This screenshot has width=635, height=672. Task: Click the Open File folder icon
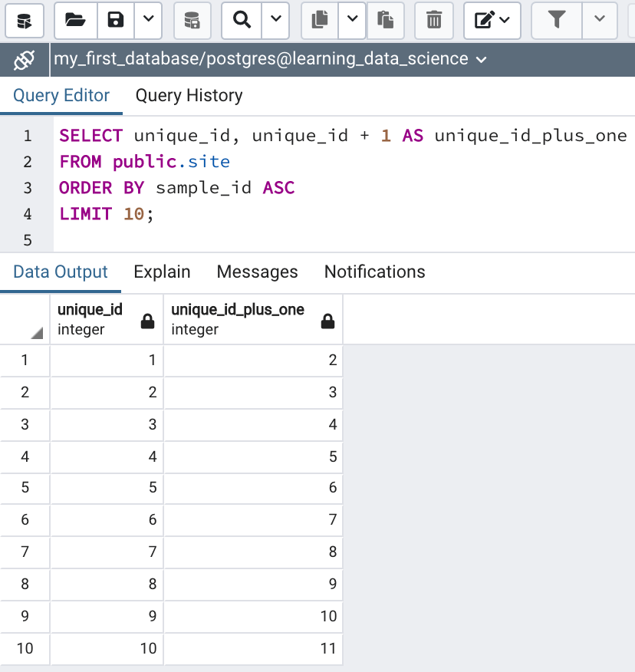75,20
